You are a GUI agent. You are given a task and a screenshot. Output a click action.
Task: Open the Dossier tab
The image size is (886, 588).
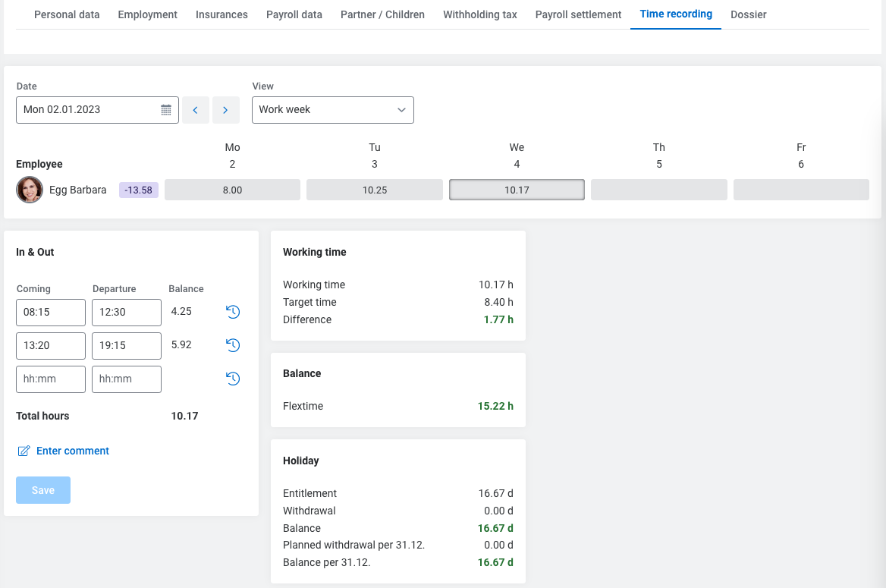(748, 14)
